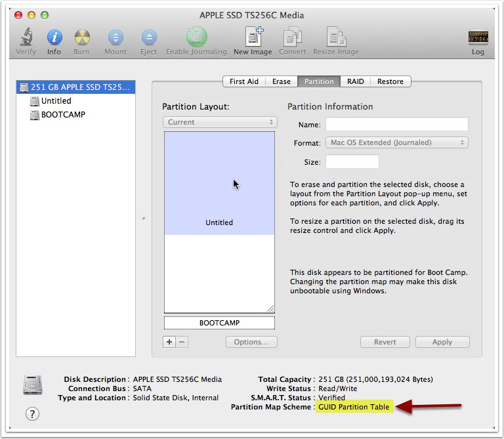Click the Connection Bus SATA value

click(x=142, y=388)
